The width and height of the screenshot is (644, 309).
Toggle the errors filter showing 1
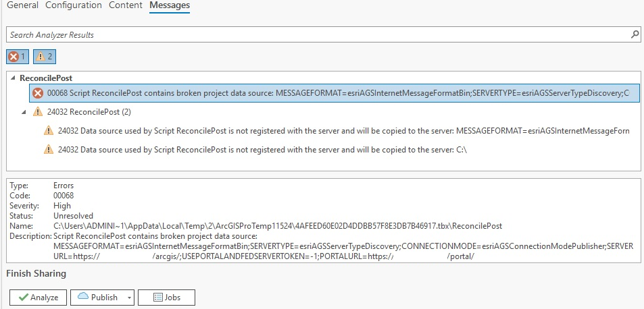pos(18,57)
